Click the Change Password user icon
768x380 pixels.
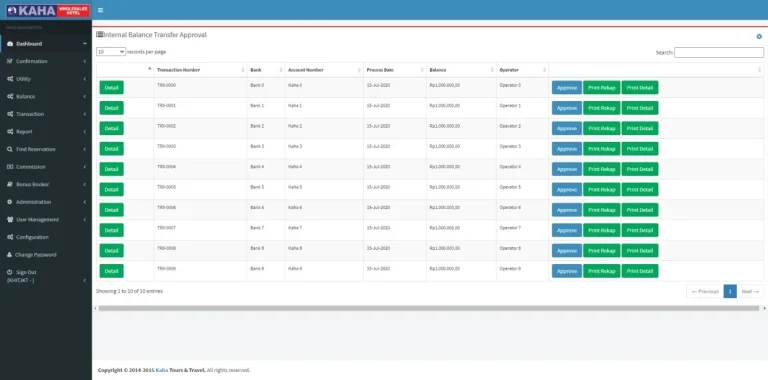[9, 255]
